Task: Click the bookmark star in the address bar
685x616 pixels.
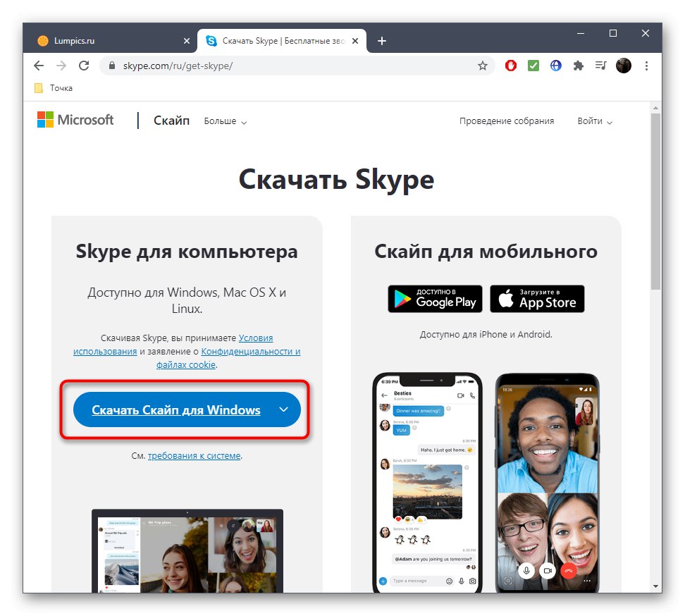Action: 483,65
